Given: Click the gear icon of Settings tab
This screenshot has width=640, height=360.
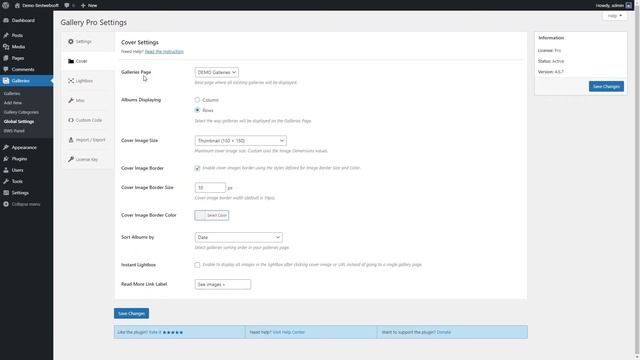Looking at the screenshot, I should click(x=71, y=42).
